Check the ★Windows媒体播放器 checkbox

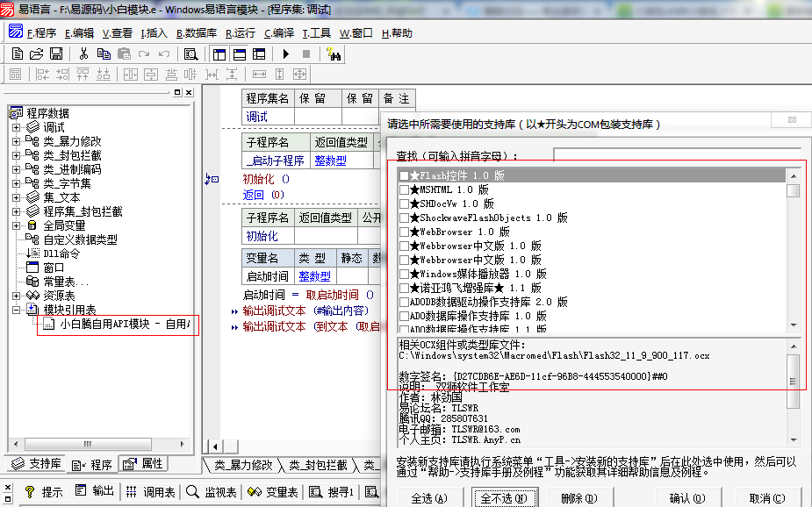[404, 274]
